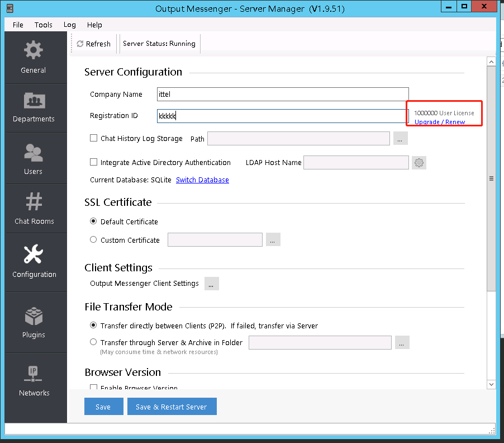This screenshot has width=504, height=443.
Task: Open the File menu
Action: click(x=18, y=25)
